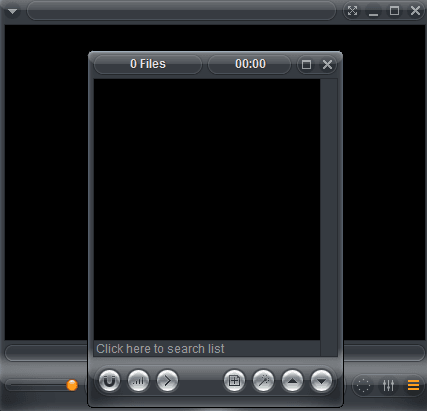The height and width of the screenshot is (411, 427).
Task: Maximize the playlist editor window
Action: click(306, 64)
